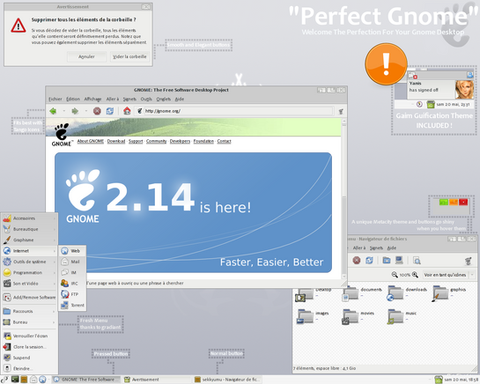This screenshot has width=480, height=384.
Task: Follow the About GNOME link
Action: tap(90, 141)
